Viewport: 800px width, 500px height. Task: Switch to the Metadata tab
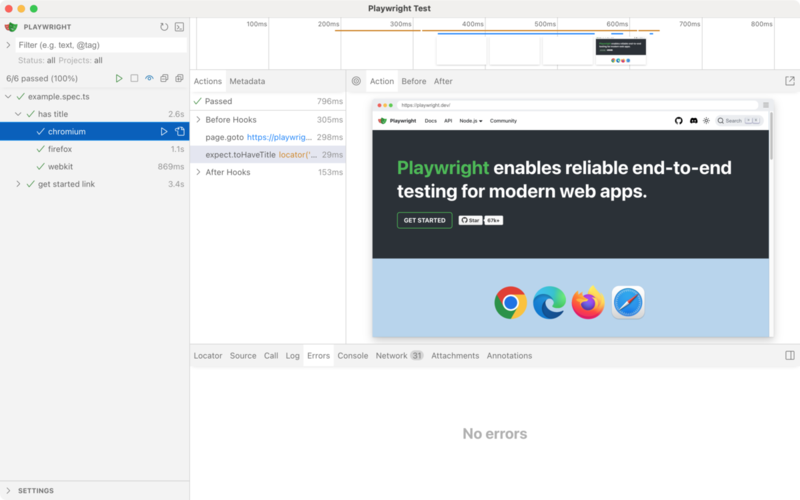pos(247,81)
